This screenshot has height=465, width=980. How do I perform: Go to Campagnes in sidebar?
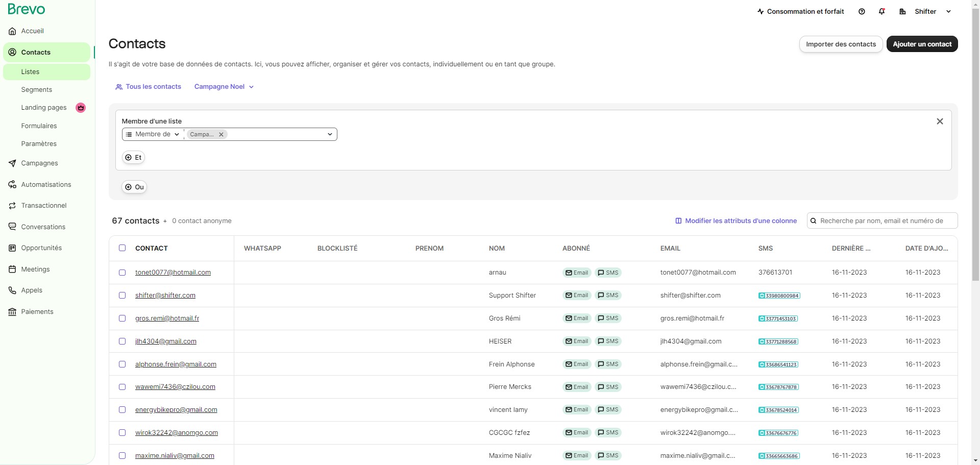tap(39, 163)
